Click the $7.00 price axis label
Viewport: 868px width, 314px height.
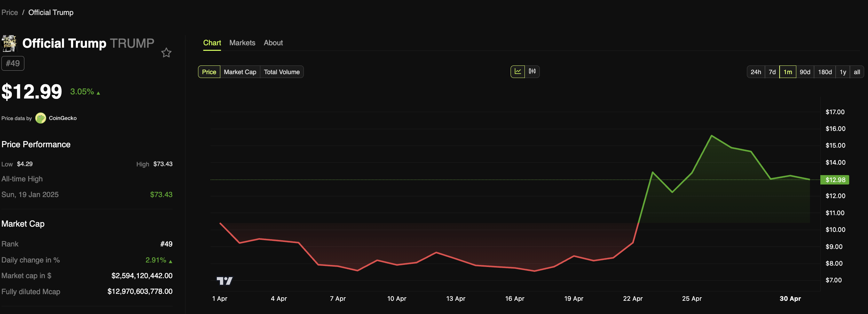(x=834, y=280)
